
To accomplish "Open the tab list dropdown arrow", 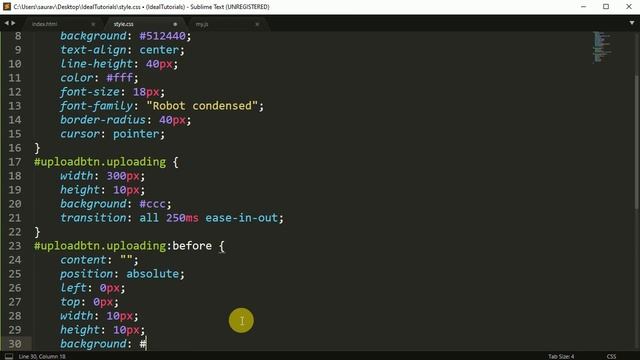I will (632, 23).
